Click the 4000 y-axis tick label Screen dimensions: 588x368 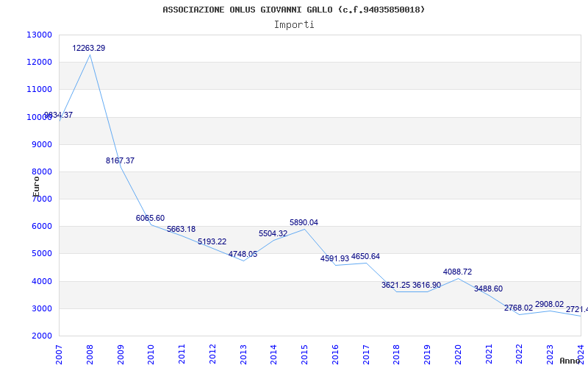point(41,282)
